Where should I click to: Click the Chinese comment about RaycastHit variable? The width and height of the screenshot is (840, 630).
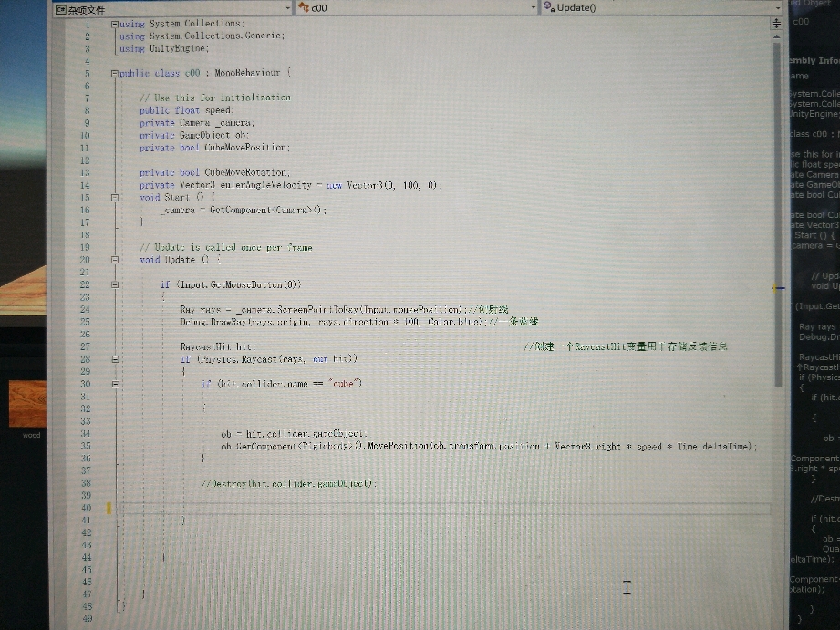coord(625,346)
